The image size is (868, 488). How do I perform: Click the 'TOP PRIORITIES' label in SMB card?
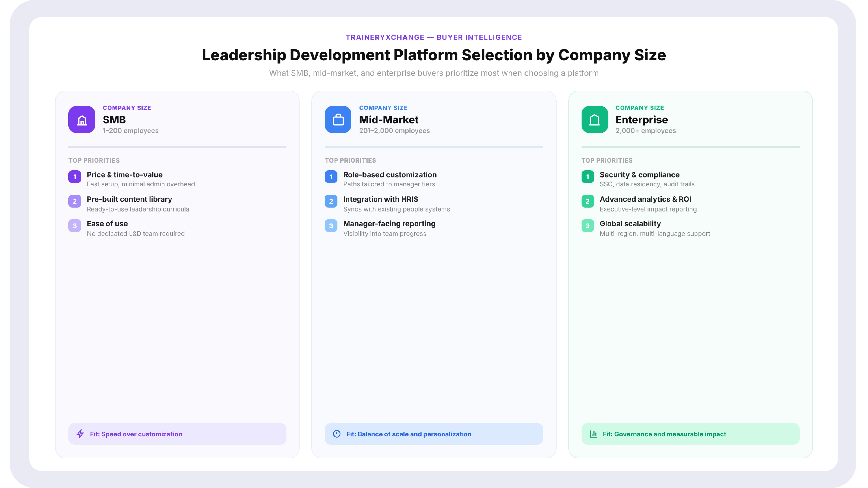pyautogui.click(x=94, y=161)
